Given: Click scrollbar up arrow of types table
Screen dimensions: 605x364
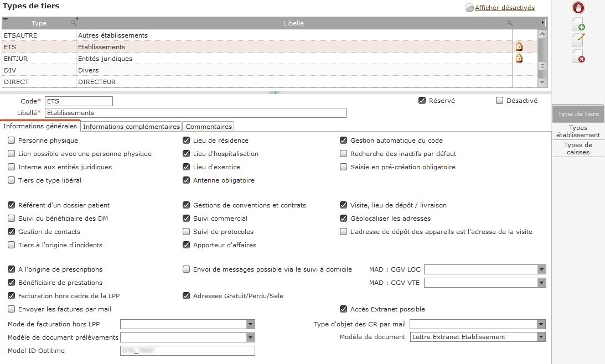Looking at the screenshot, I should pyautogui.click(x=542, y=34).
